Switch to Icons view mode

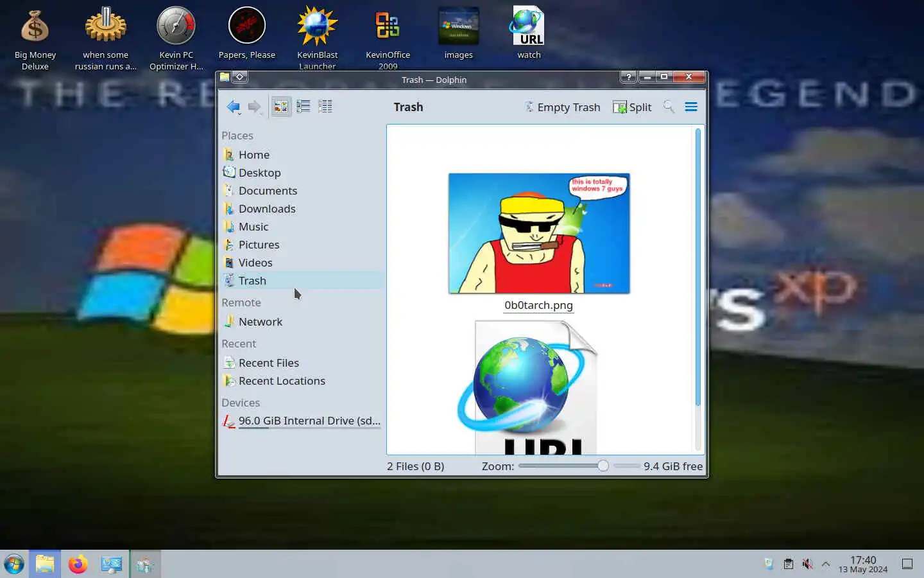281,107
